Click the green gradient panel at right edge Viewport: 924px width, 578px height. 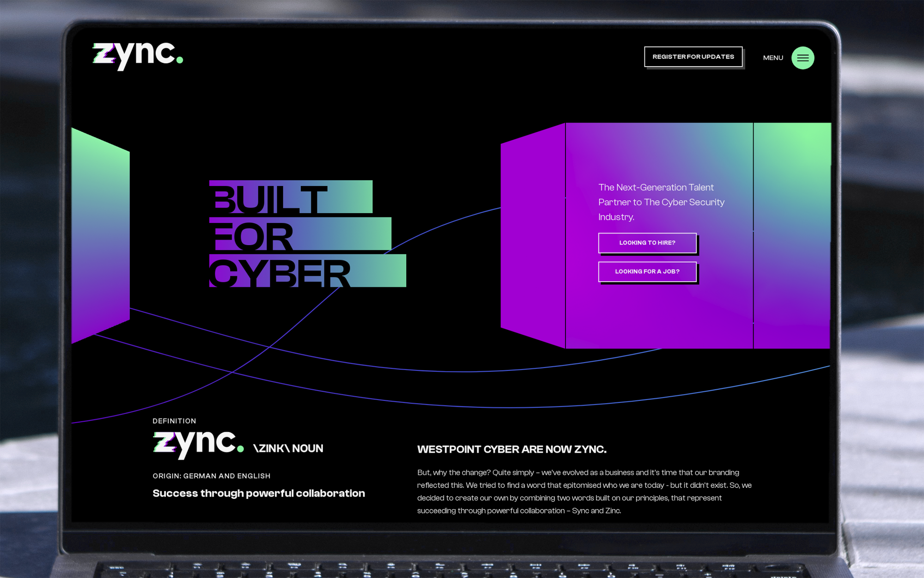[x=792, y=235]
